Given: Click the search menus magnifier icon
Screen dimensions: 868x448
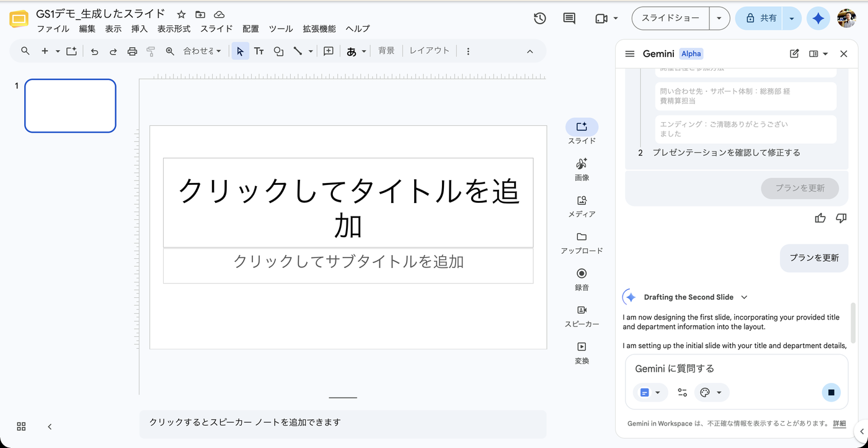Looking at the screenshot, I should tap(25, 52).
